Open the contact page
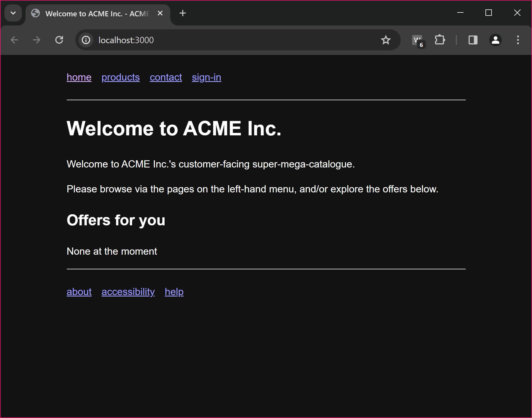Image resolution: width=532 pixels, height=418 pixels. click(x=166, y=78)
